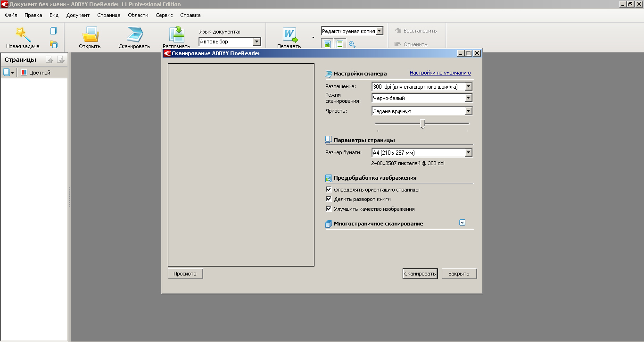
Task: Move page down arrow in Страницы panel
Action: [61, 59]
